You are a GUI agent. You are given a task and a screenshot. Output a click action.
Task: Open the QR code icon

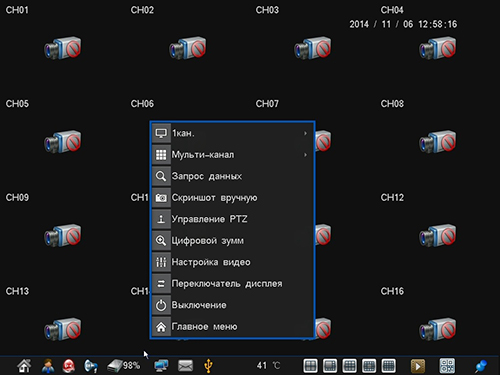(x=447, y=366)
